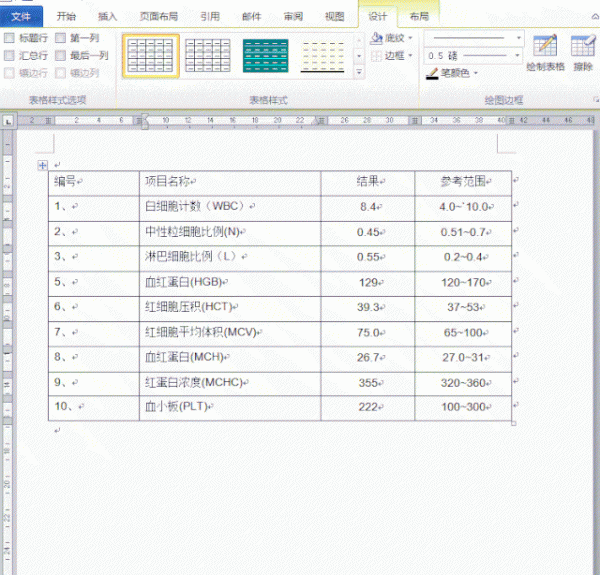Click the 中性粒细胞比例(N) cell

click(x=230, y=233)
